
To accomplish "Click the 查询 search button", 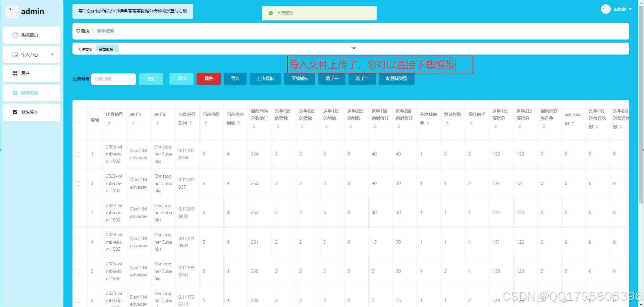I will (x=151, y=79).
